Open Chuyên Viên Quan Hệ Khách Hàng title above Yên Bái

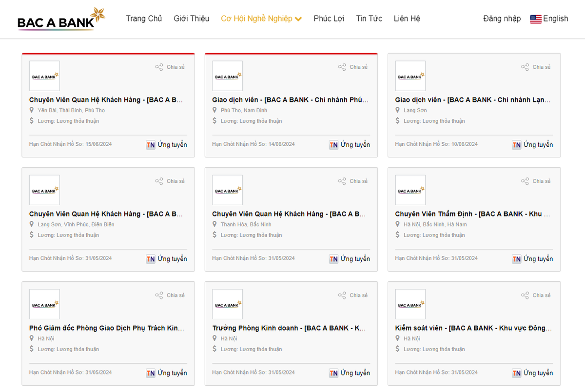click(106, 99)
